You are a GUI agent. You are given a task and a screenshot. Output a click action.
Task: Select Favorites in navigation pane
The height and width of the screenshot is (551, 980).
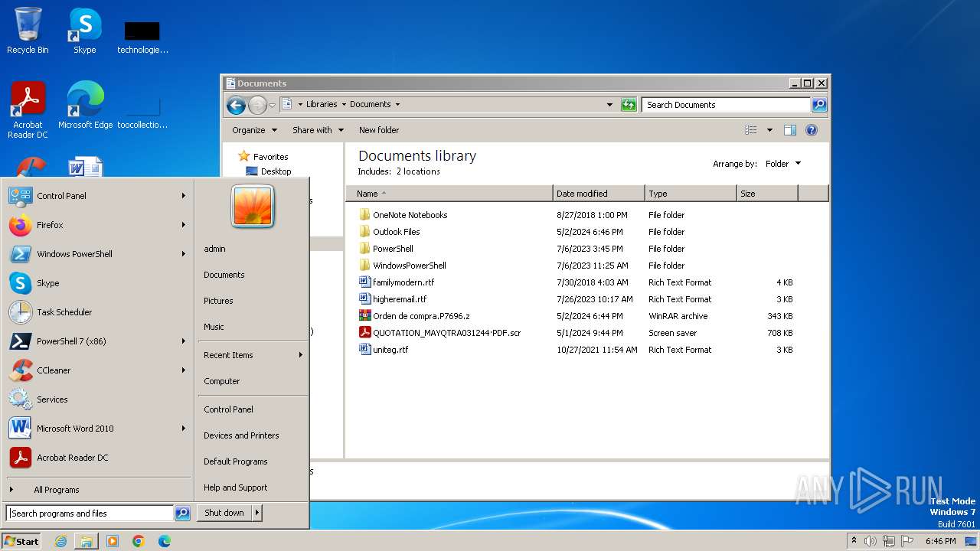[263, 156]
